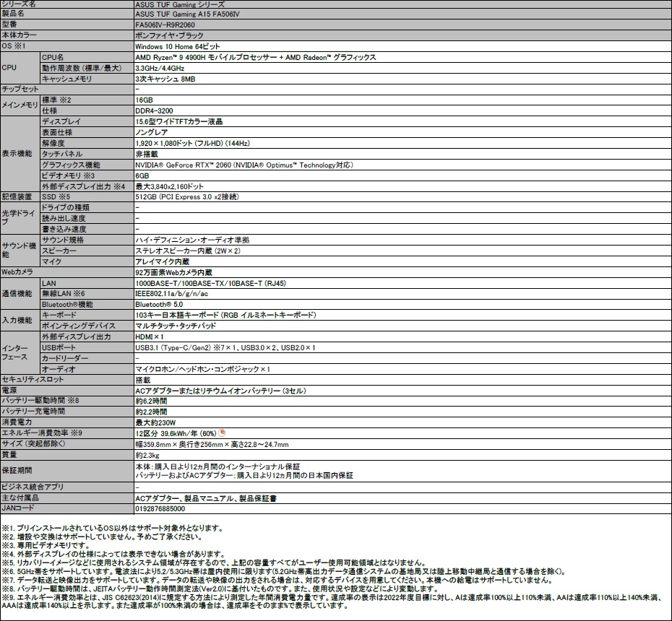The height and width of the screenshot is (621, 672).
Task: Click the video memory value 6GB
Action: click(x=142, y=175)
